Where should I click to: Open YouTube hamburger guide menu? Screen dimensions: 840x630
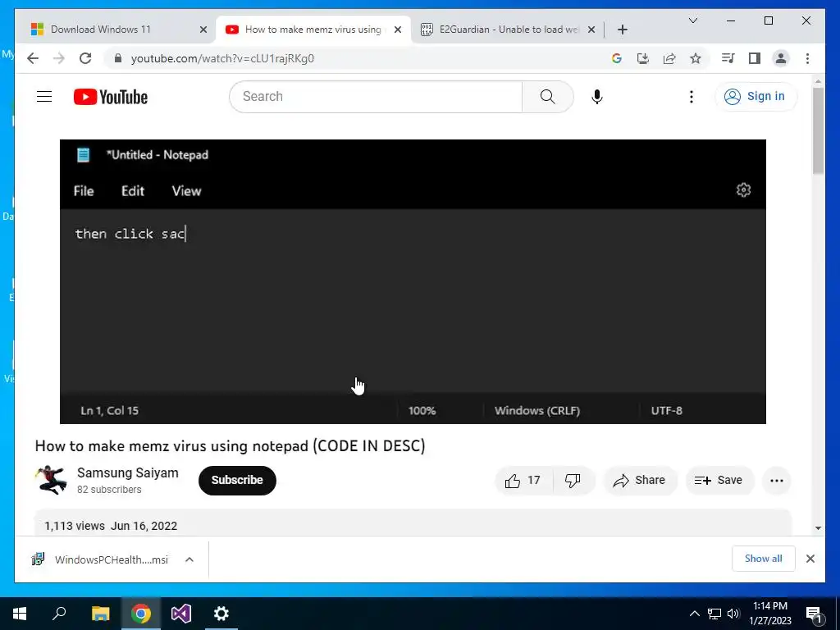click(44, 97)
